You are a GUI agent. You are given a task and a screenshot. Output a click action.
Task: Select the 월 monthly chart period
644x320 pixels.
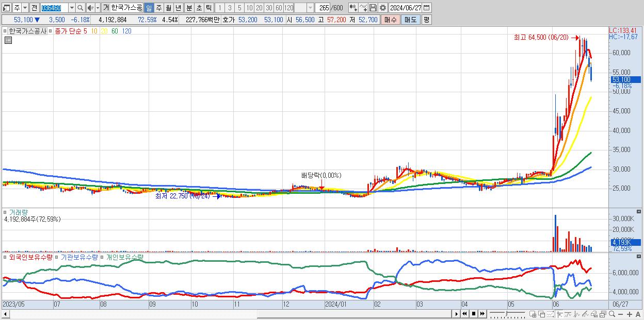tap(168, 8)
